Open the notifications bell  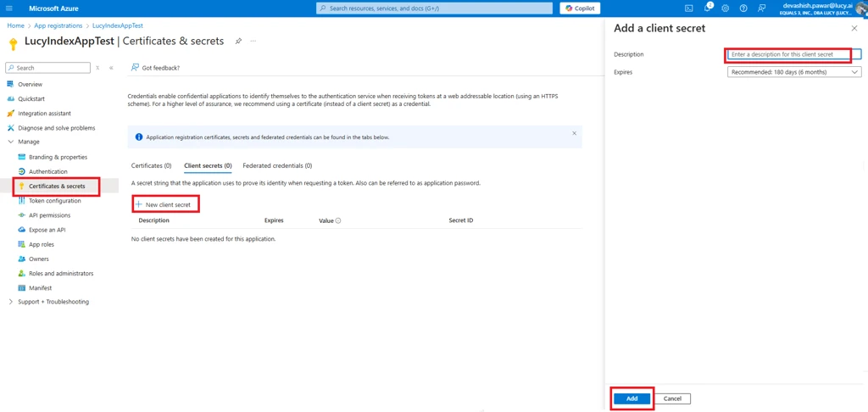pyautogui.click(x=707, y=8)
